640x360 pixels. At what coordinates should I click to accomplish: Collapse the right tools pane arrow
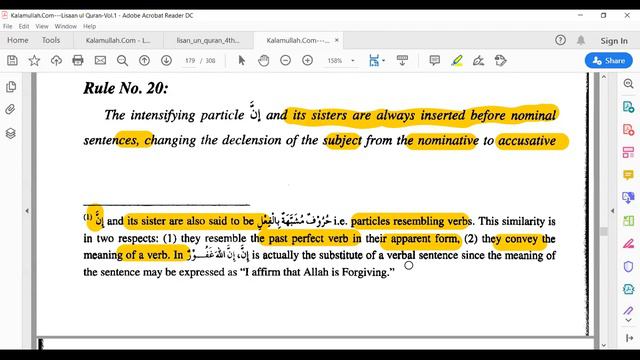(613, 211)
